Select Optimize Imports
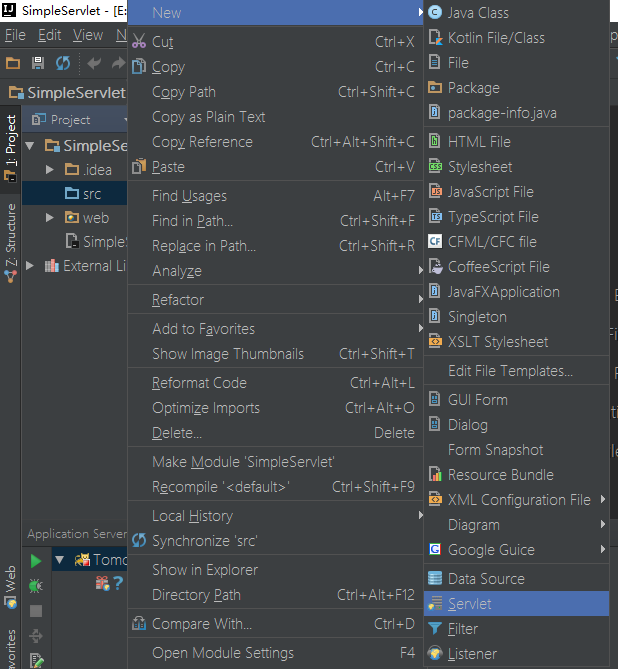Image resolution: width=618 pixels, height=669 pixels. [276, 407]
